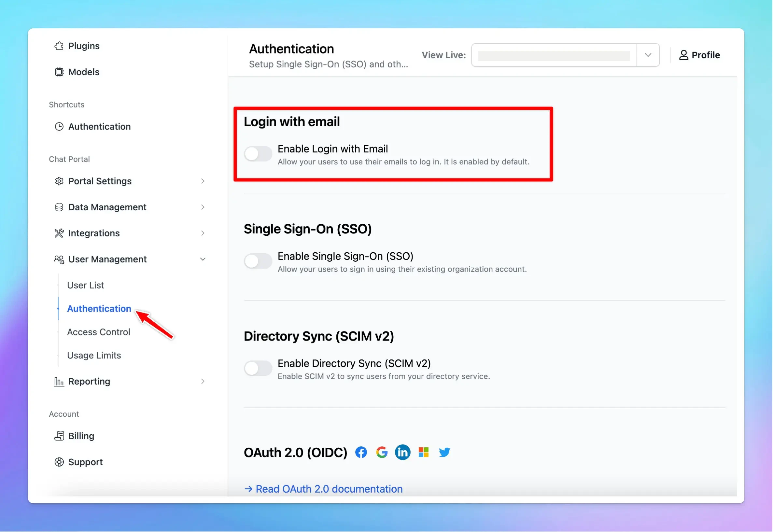Click Integrations label
Viewport: 773px width, 532px height.
(x=94, y=233)
